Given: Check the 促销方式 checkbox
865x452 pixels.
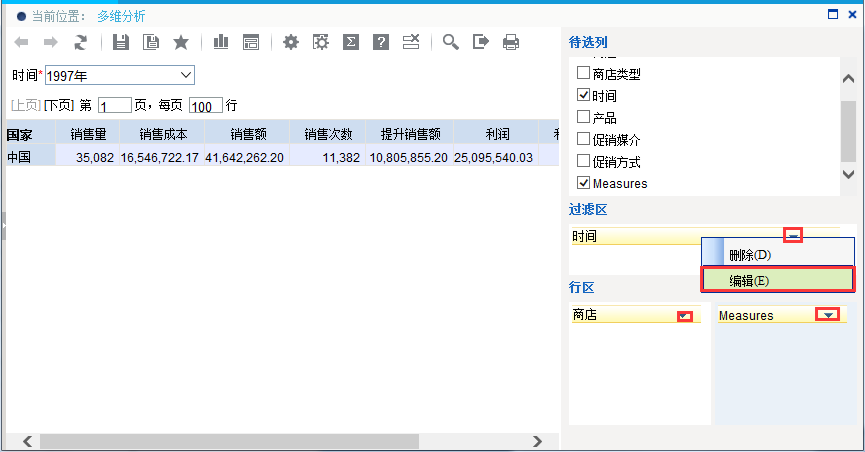Looking at the screenshot, I should 583,161.
